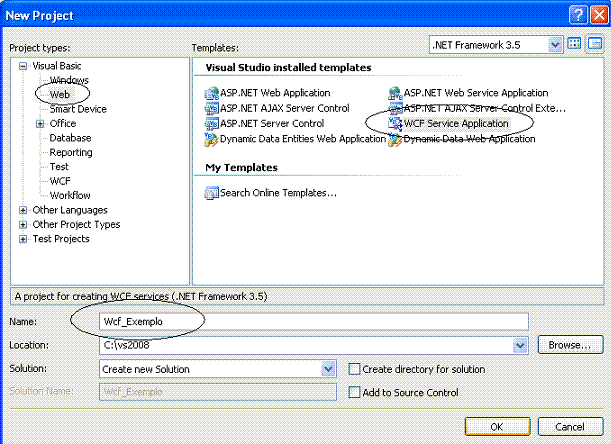Click the ASP.NET Web Service Application icon

coord(395,94)
